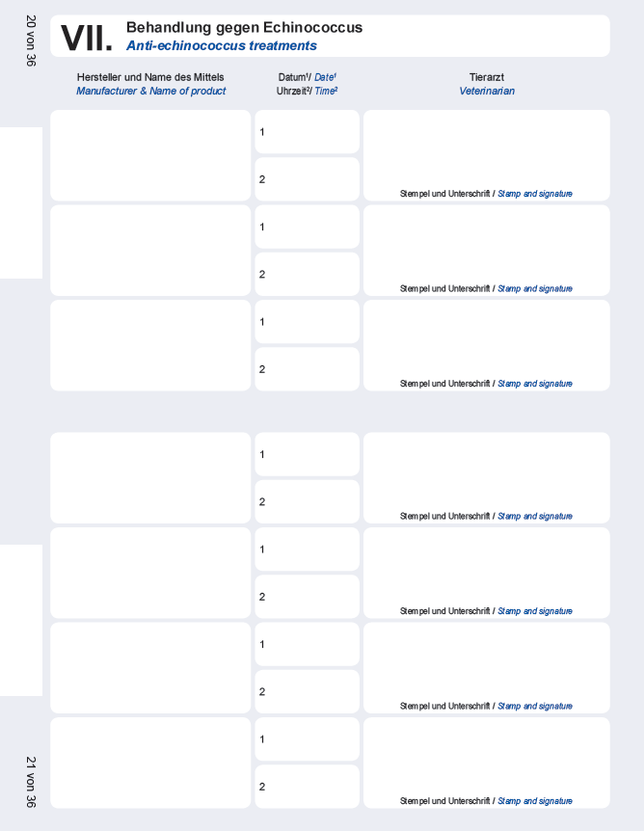
Task: Click the large 'VII.' section numeral
Action: [87, 38]
